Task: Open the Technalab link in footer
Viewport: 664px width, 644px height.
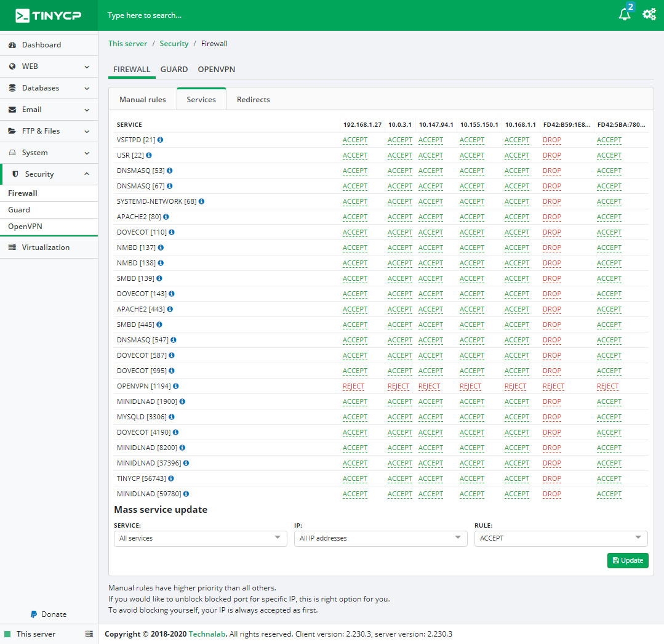Action: pos(207,634)
